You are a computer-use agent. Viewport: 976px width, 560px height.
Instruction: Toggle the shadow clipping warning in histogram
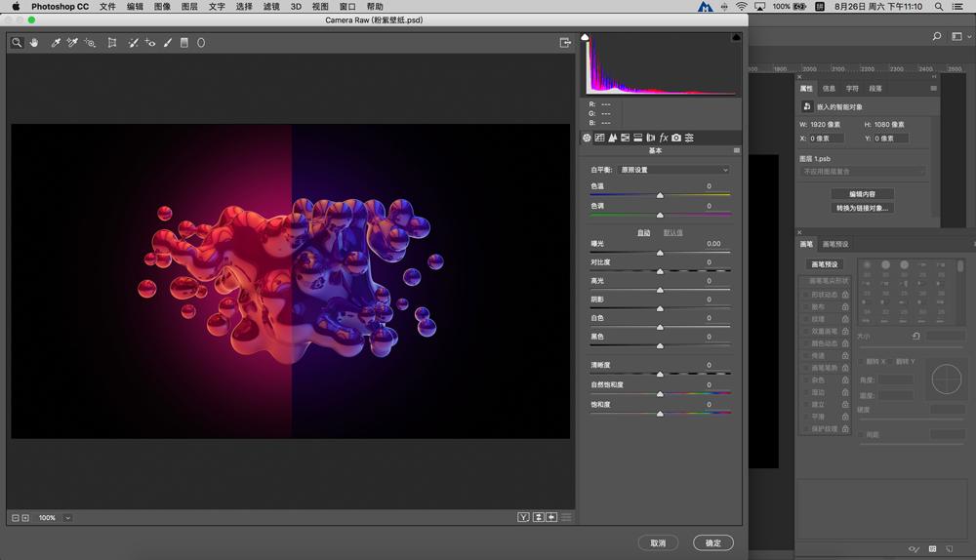pyautogui.click(x=586, y=37)
